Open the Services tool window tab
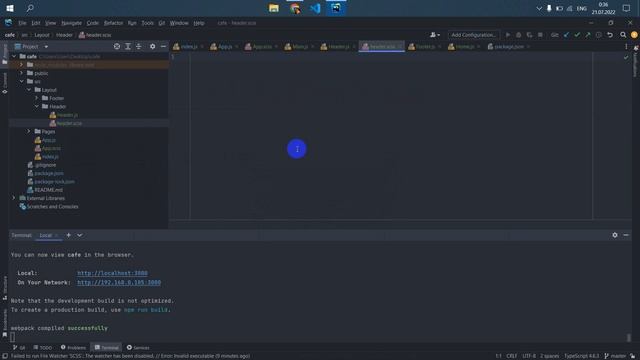 click(138, 348)
